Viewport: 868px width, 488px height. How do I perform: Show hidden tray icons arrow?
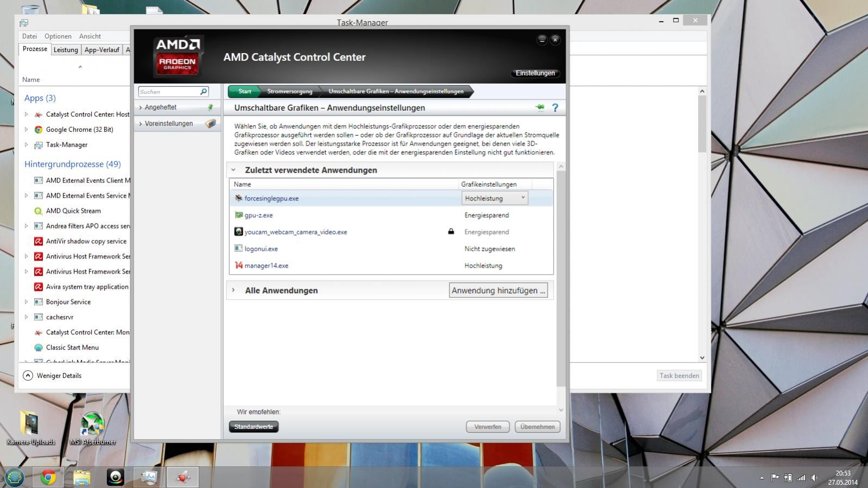762,478
